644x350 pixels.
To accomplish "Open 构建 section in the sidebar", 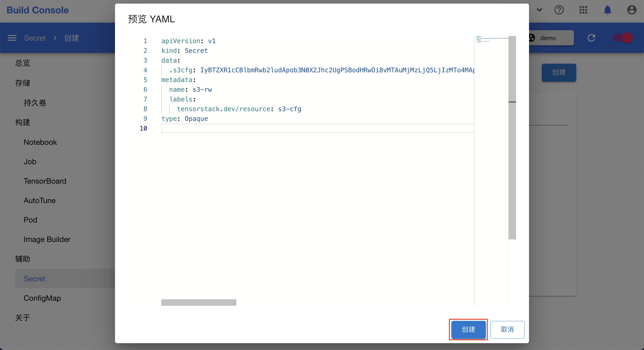I will click(22, 122).
